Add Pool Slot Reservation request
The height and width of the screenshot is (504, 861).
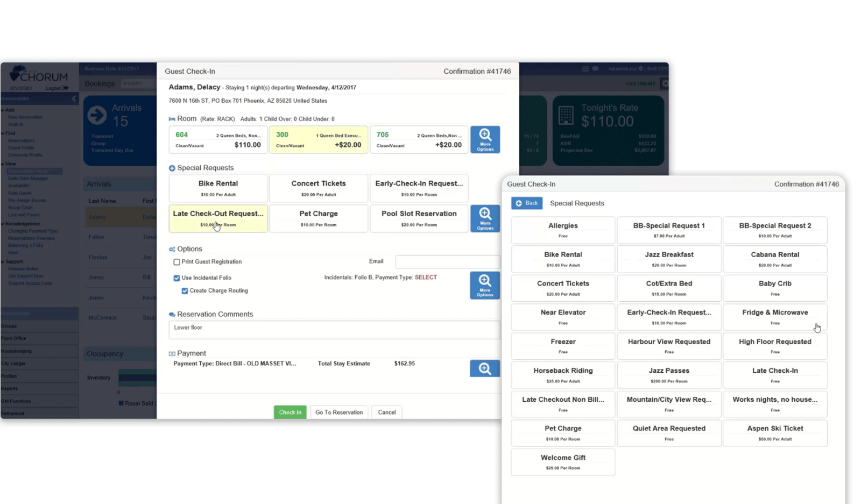coord(419,218)
